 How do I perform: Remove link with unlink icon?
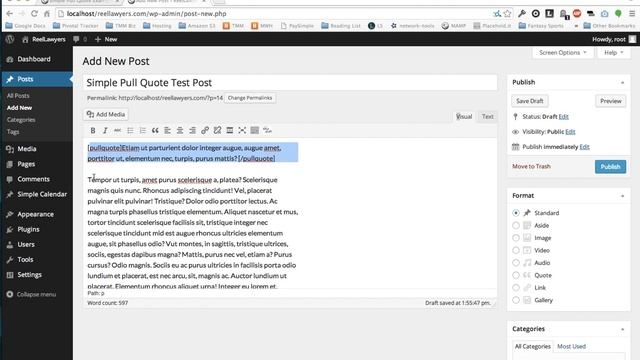[217, 131]
